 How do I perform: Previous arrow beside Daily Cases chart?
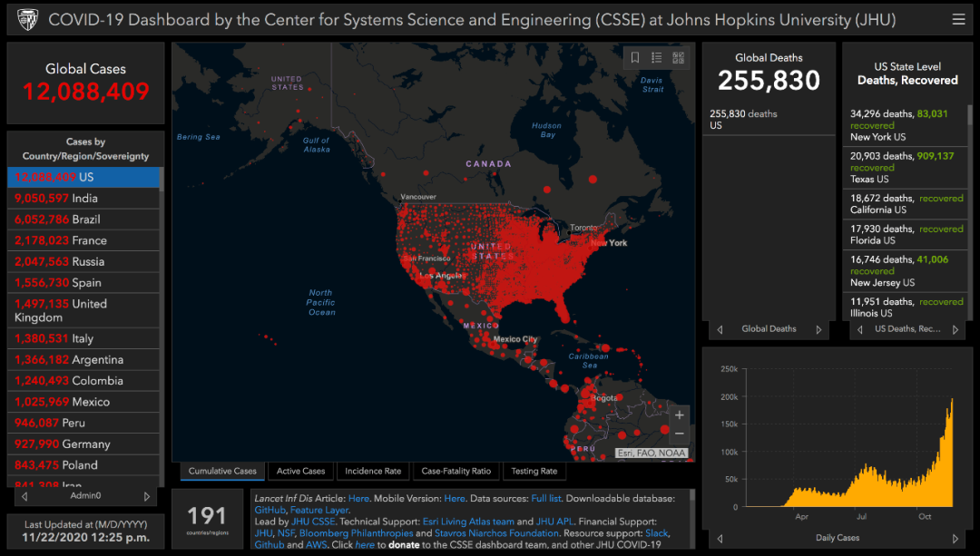pos(720,539)
